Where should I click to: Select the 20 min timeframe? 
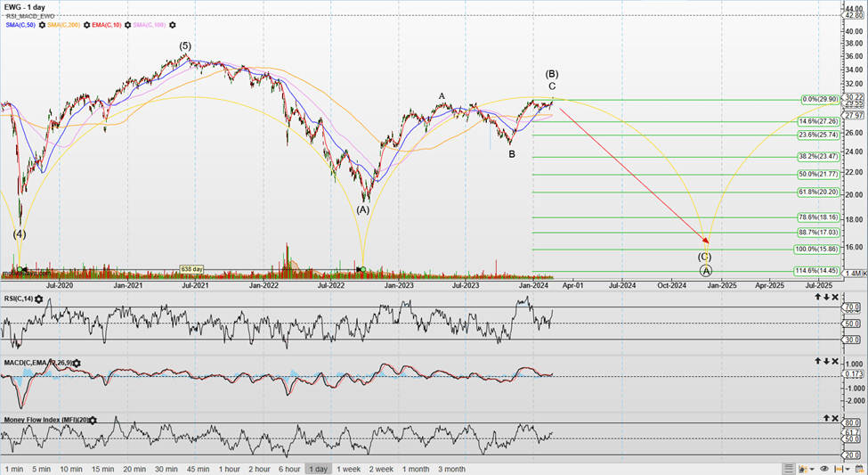point(134,469)
